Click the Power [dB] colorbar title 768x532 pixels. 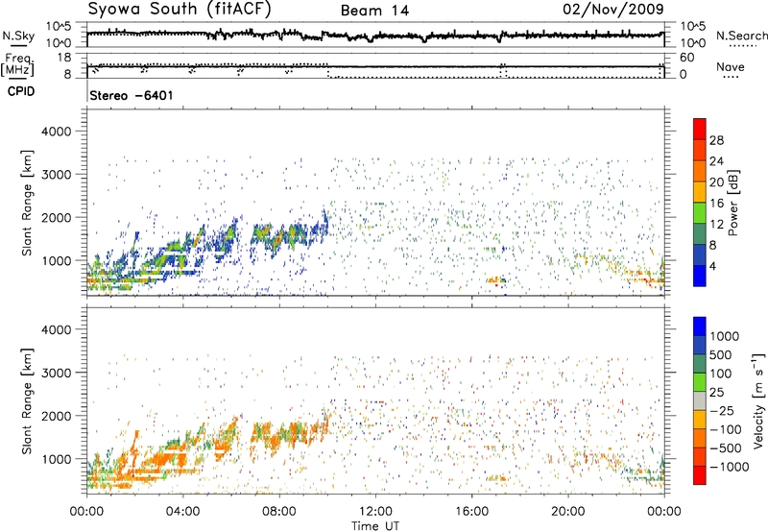pos(732,203)
